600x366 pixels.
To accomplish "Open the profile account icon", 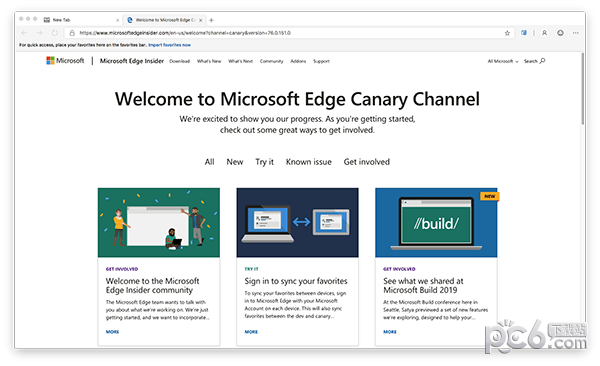I will pyautogui.click(x=544, y=33).
